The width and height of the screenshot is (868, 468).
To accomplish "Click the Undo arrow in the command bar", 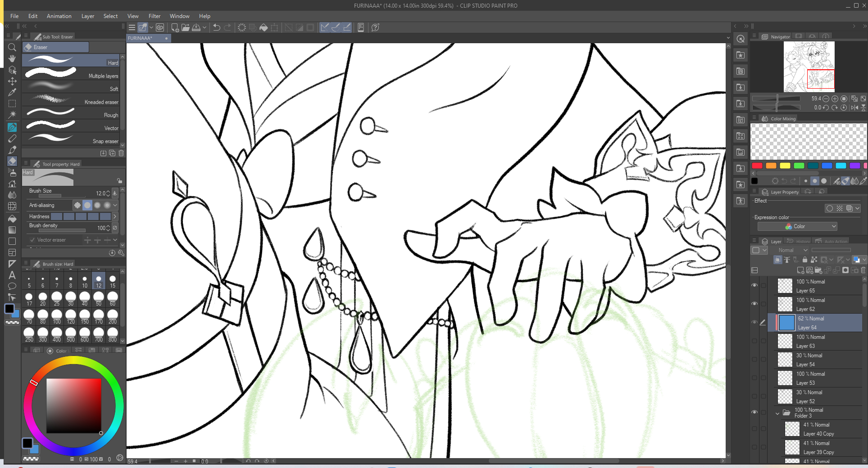I will [217, 27].
